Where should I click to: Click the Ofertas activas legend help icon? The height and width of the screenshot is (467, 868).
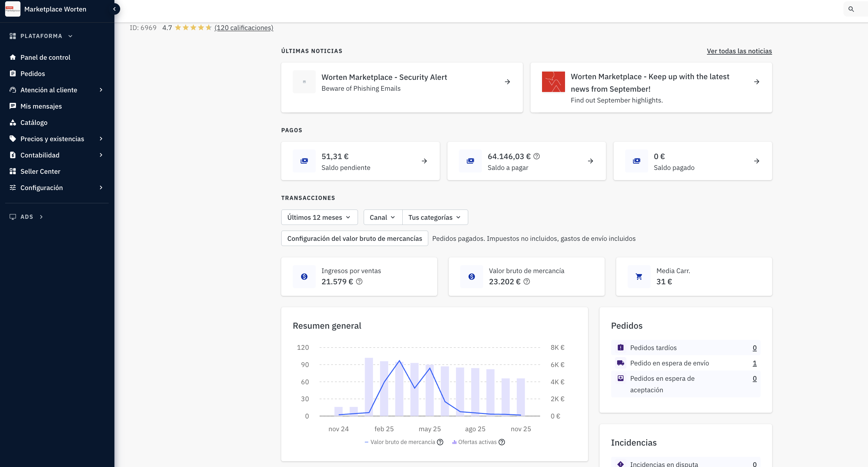(x=502, y=442)
